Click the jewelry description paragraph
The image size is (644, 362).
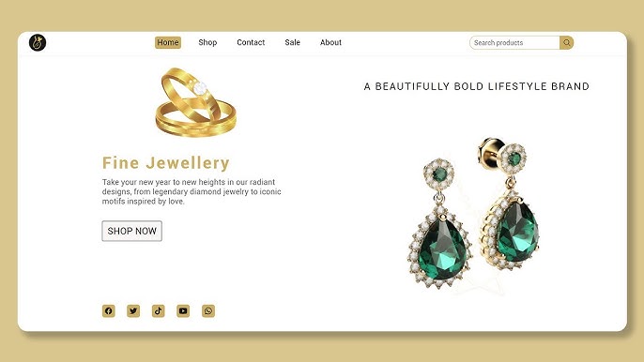192,191
